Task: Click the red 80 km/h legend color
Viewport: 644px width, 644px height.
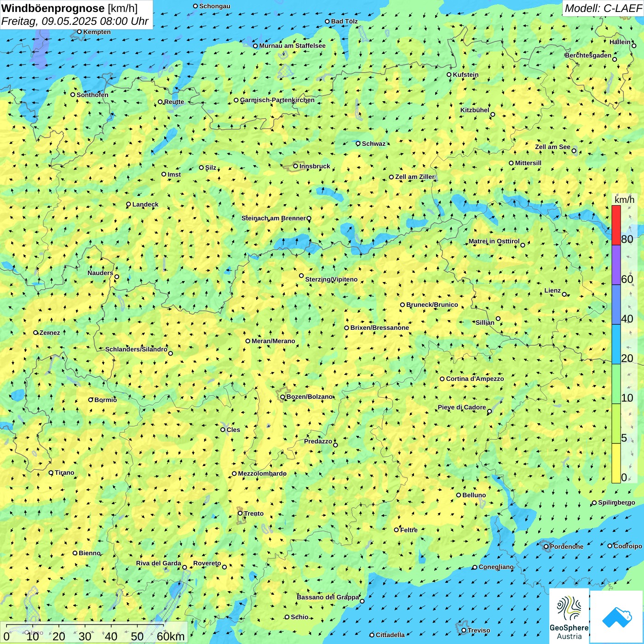Action: point(616,225)
